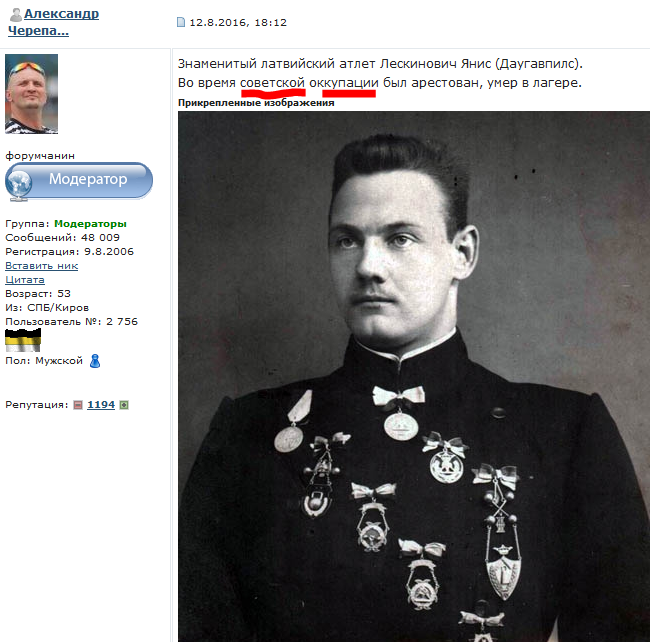The height and width of the screenshot is (642, 650).
Task: Click the gray user silhouette icon beside username
Action: [16, 15]
